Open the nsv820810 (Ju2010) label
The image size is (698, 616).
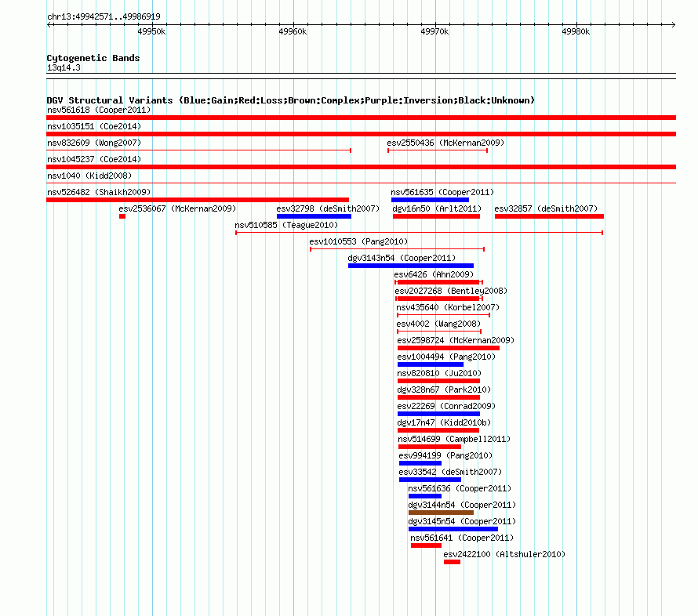click(x=439, y=373)
